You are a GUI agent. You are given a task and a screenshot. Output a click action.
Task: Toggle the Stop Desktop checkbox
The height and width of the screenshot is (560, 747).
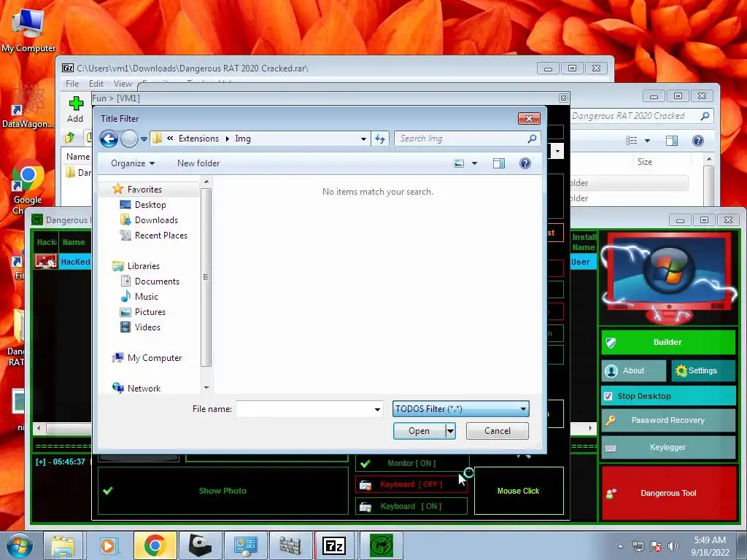(608, 396)
